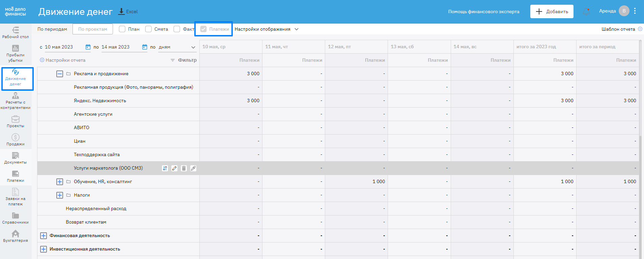Select the По периодам tab

click(52, 29)
